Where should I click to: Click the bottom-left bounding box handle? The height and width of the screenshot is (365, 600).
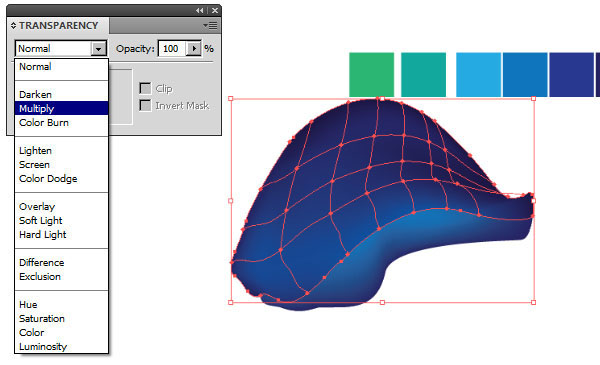[x=231, y=303]
